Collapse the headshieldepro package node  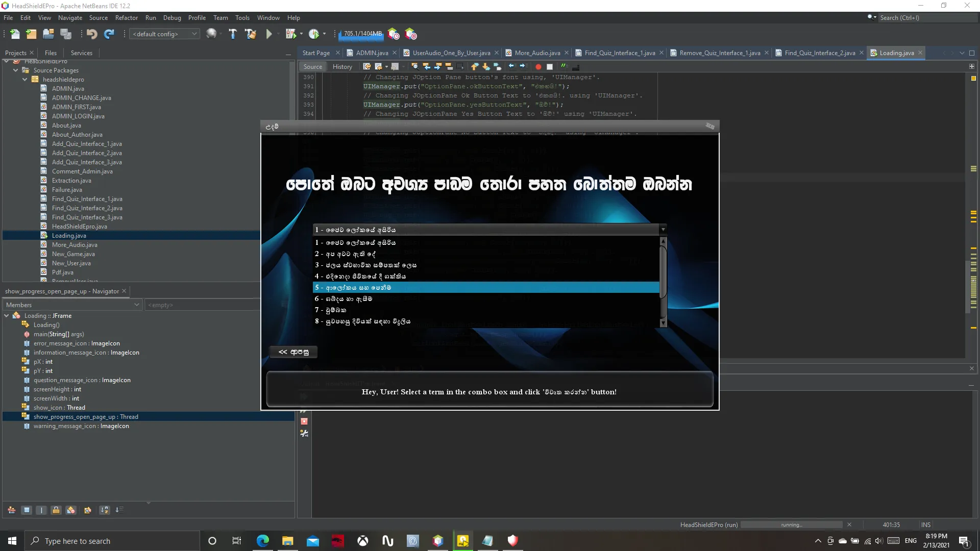pyautogui.click(x=24, y=80)
